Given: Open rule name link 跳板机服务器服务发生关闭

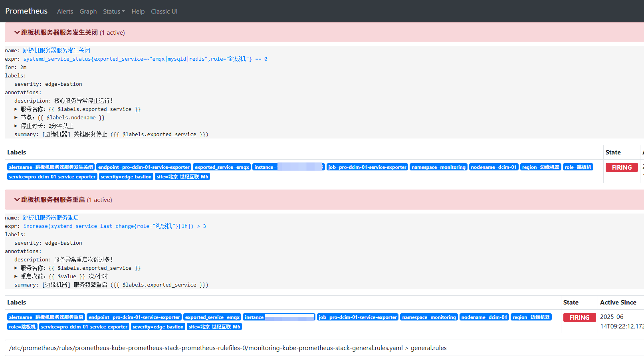Looking at the screenshot, I should click(56, 51).
